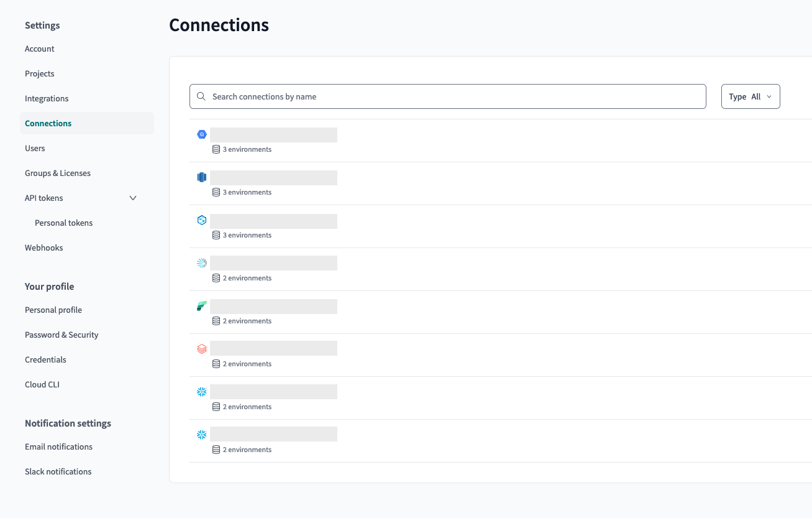Open the Type All filter dropdown

click(x=750, y=96)
